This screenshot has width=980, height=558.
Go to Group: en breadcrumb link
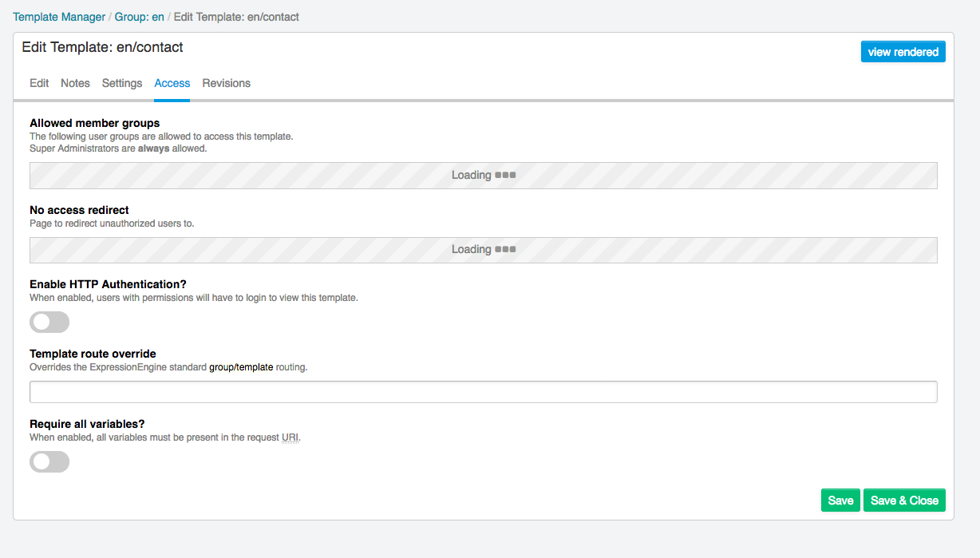(x=140, y=17)
